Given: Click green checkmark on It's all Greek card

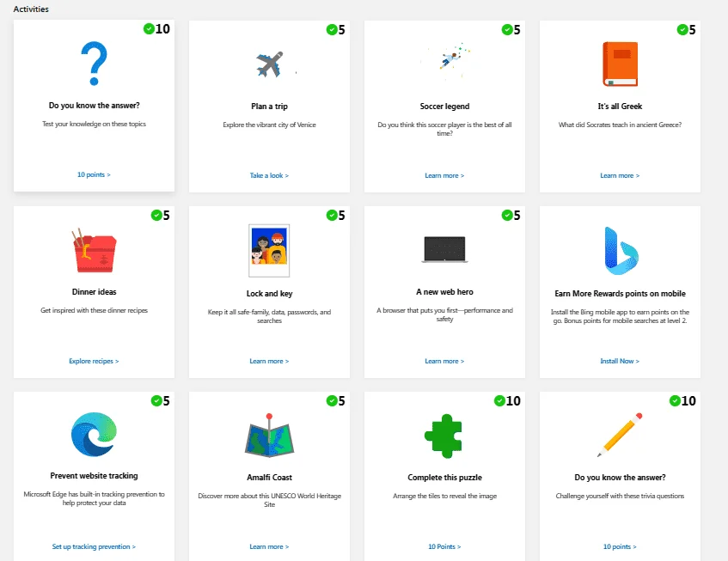Looking at the screenshot, I should tap(682, 30).
